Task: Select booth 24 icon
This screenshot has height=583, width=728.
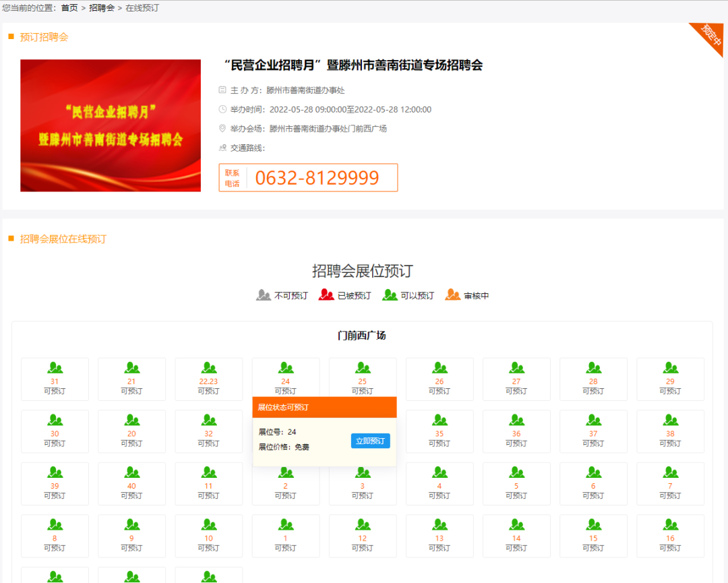Action: coord(286,368)
